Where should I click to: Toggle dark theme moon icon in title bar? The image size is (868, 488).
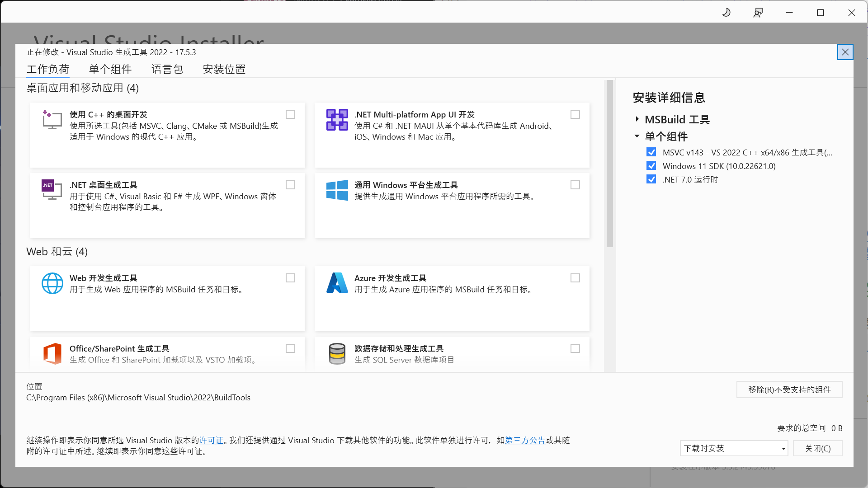click(x=726, y=13)
